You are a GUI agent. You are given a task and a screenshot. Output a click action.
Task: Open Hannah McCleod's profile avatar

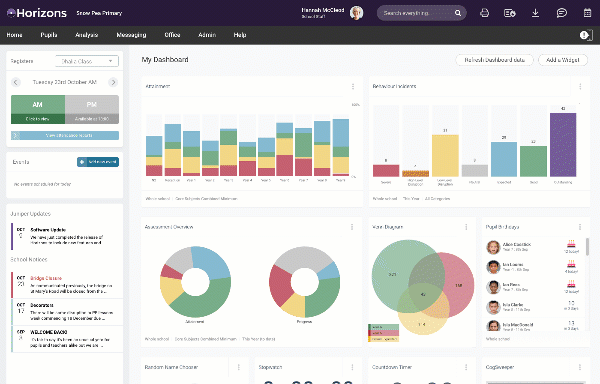(x=356, y=13)
